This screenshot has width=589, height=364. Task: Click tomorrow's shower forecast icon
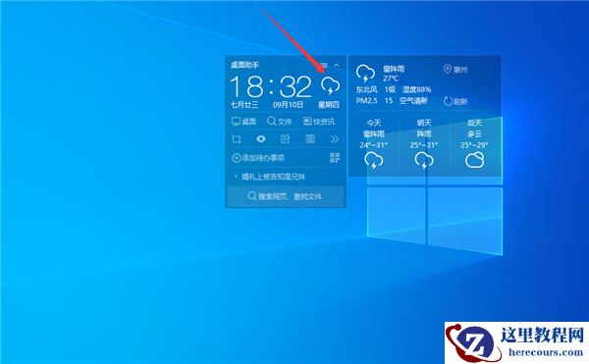[424, 161]
